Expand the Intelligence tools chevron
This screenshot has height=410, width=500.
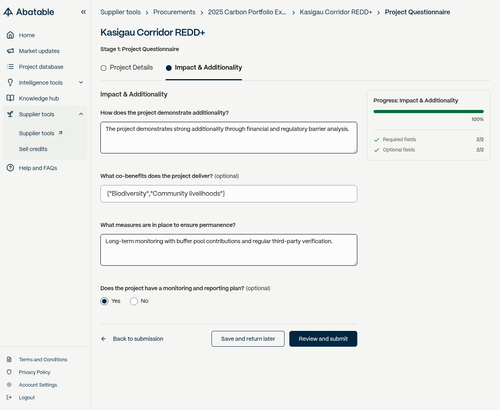click(x=81, y=82)
